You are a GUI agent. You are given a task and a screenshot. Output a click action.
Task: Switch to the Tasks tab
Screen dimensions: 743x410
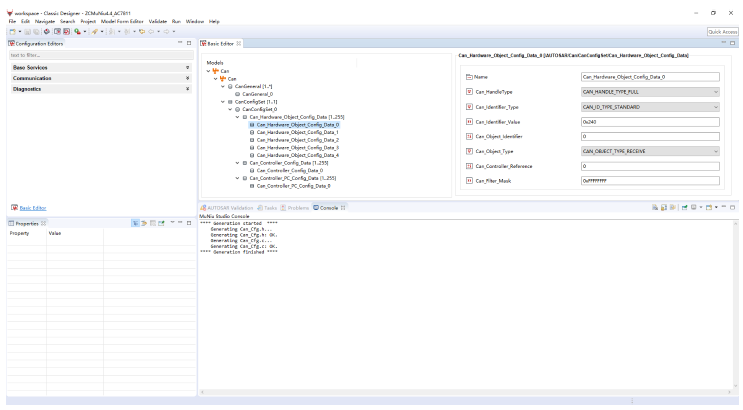click(267, 208)
